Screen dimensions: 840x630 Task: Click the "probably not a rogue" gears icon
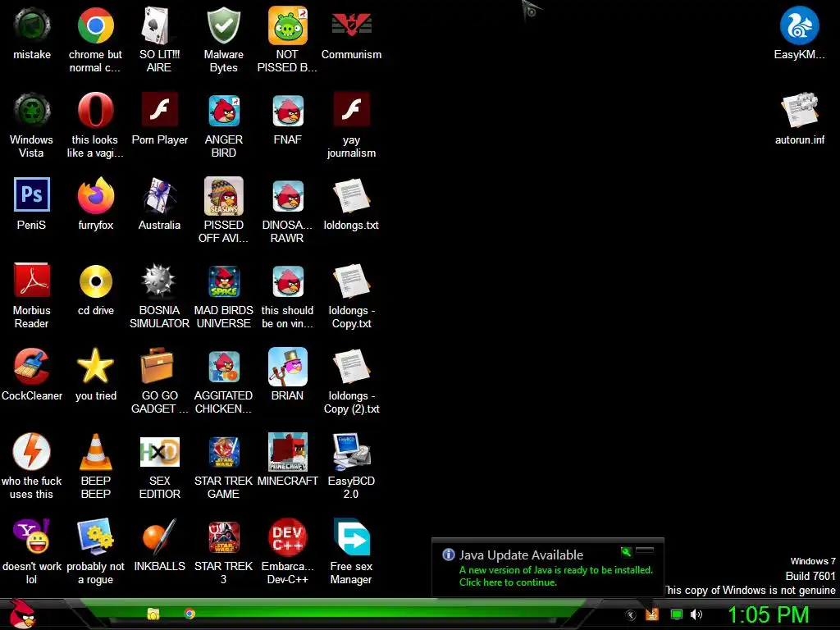coord(95,536)
